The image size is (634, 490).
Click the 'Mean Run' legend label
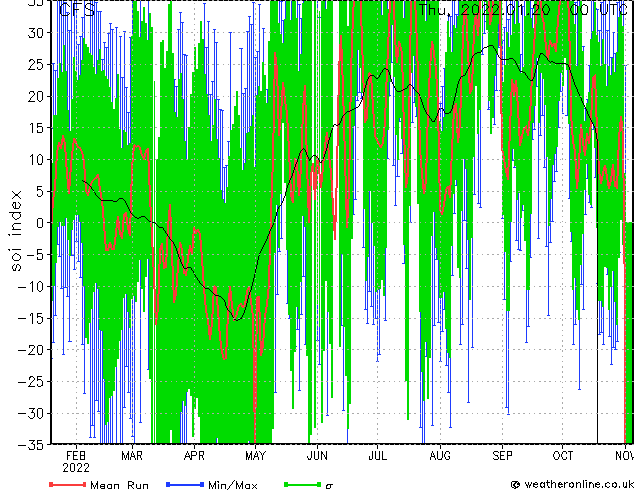tap(120, 485)
